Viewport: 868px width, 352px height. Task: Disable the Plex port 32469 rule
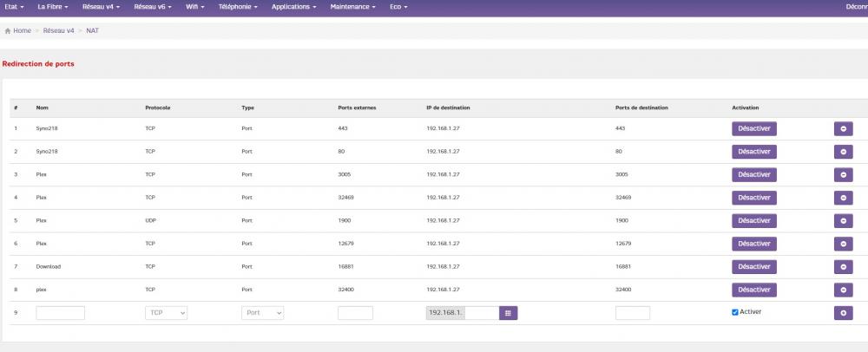click(x=753, y=198)
